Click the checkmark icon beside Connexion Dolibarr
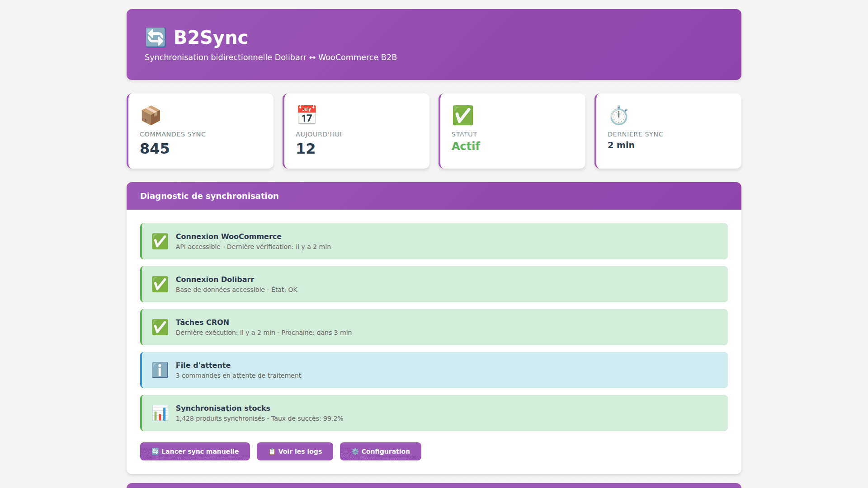Image resolution: width=868 pixels, height=488 pixels. pyautogui.click(x=160, y=284)
